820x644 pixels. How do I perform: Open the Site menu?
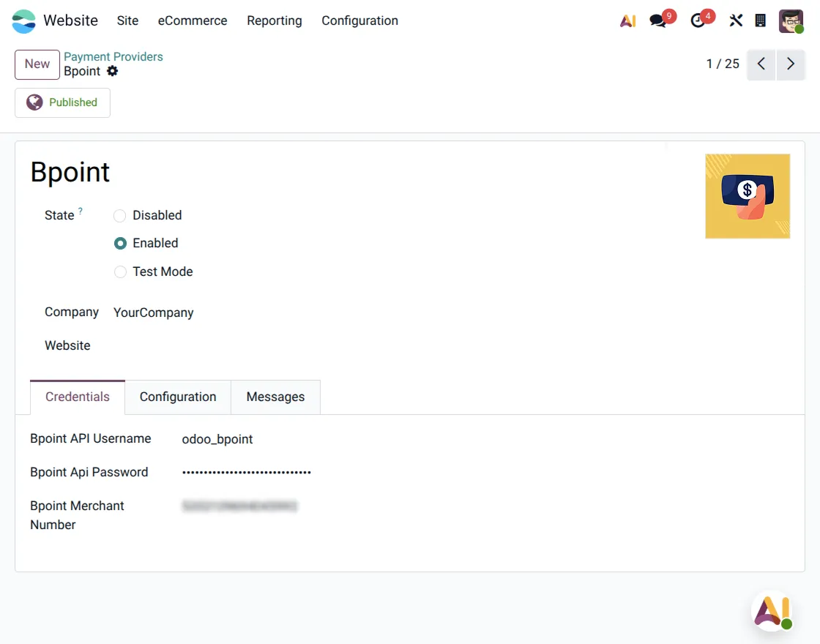coord(127,21)
